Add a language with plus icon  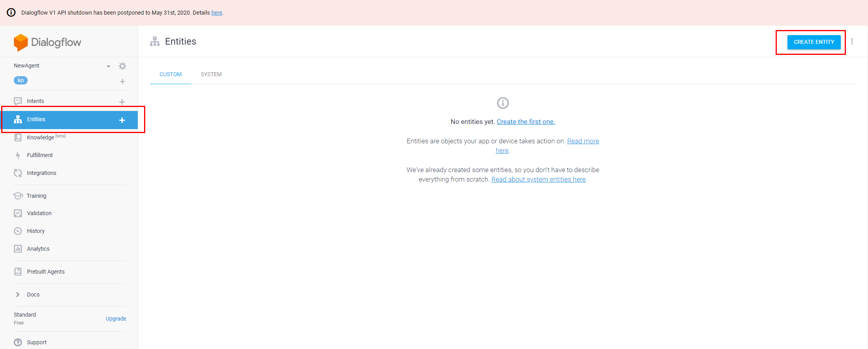[x=122, y=81]
